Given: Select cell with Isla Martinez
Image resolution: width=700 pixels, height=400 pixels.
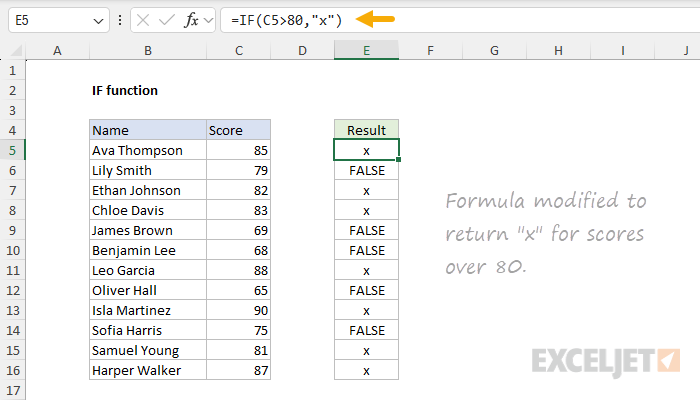Looking at the screenshot, I should [148, 310].
